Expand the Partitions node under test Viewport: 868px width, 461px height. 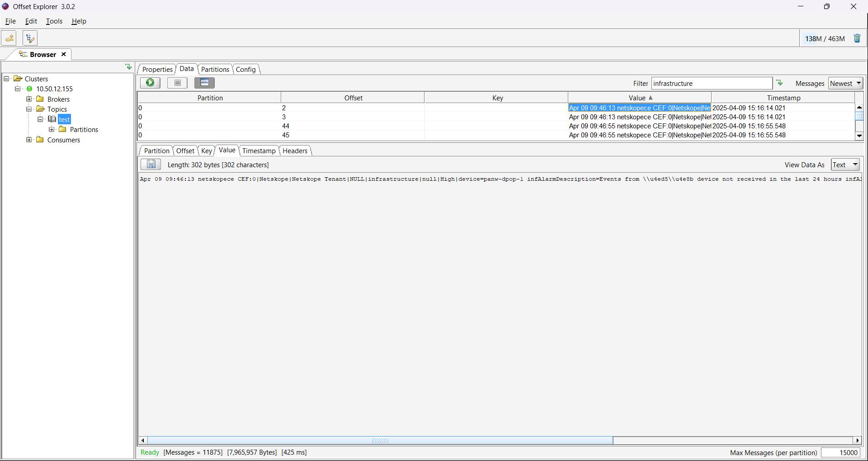coord(52,129)
